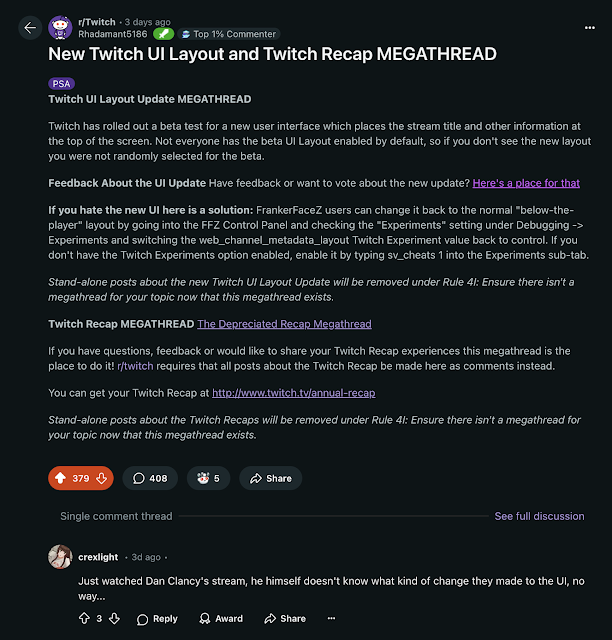Open the "Here's a place for that" link
This screenshot has width=612, height=640.
click(x=526, y=183)
